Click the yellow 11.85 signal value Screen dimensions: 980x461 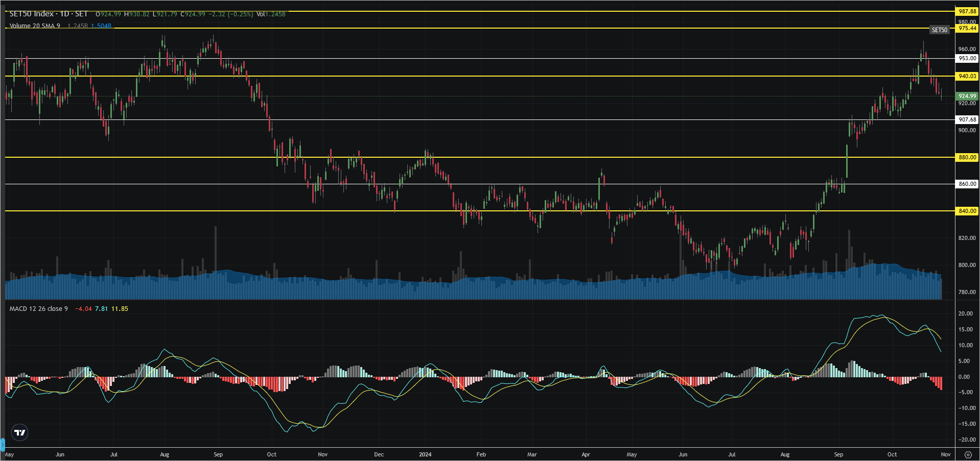pos(120,309)
